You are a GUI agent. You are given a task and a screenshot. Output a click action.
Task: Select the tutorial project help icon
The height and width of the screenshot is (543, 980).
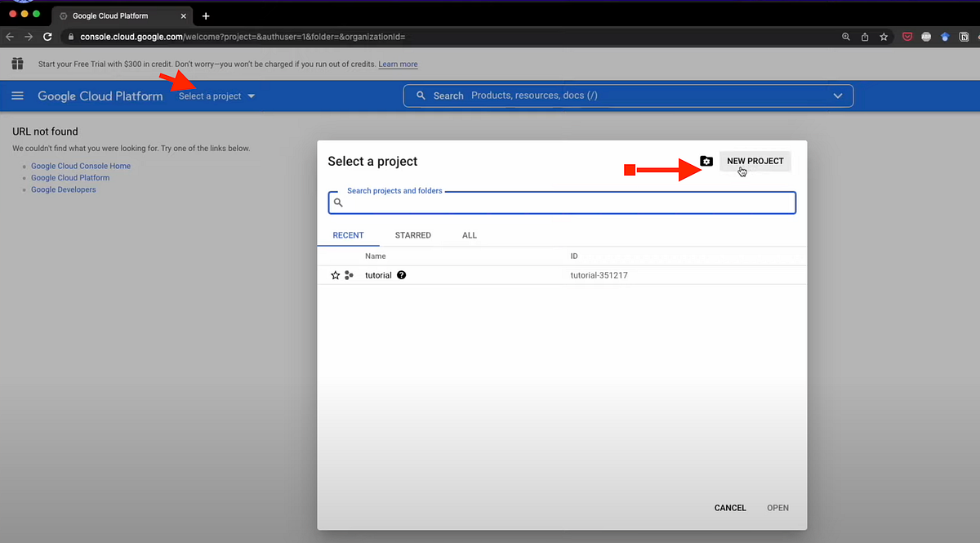401,275
